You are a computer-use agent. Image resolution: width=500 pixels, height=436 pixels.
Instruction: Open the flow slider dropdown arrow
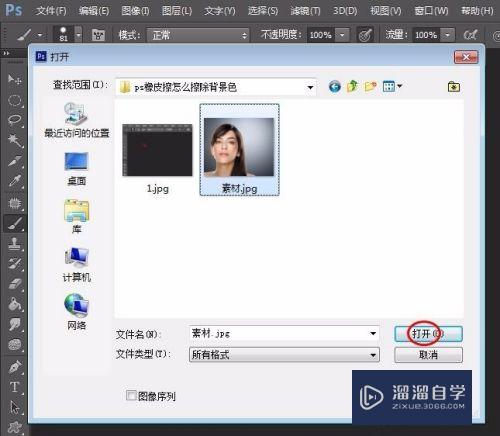(447, 35)
